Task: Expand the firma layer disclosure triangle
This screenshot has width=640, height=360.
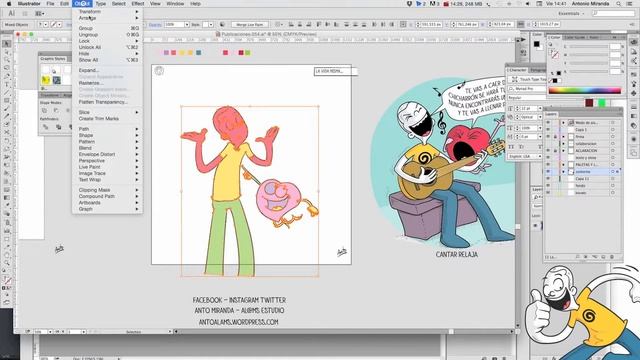Action: coord(564,137)
